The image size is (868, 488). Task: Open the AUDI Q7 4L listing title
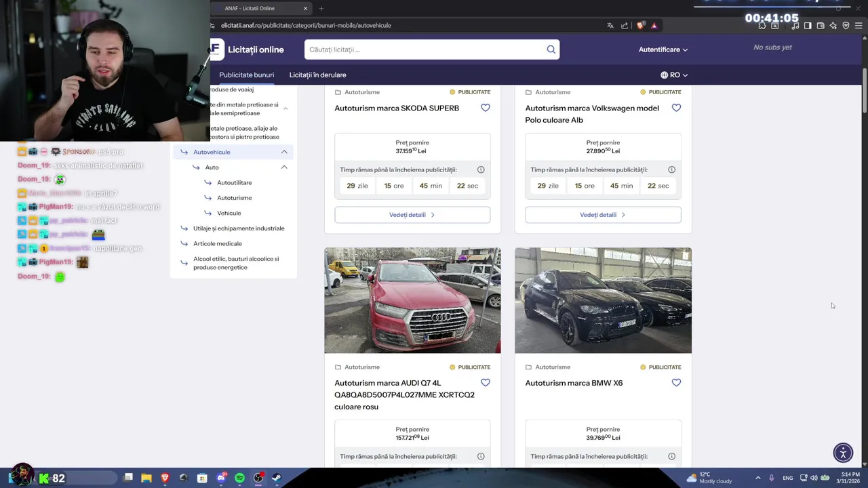tap(405, 395)
